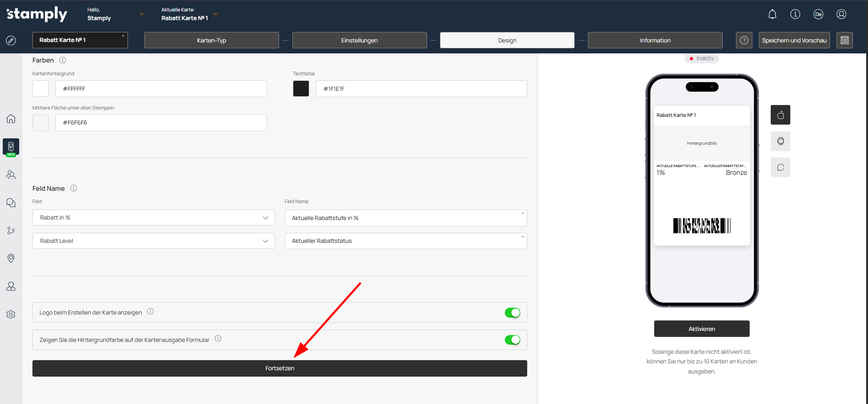Click the Kartenhintergrund hex input field
This screenshot has height=404, width=868.
click(x=161, y=89)
